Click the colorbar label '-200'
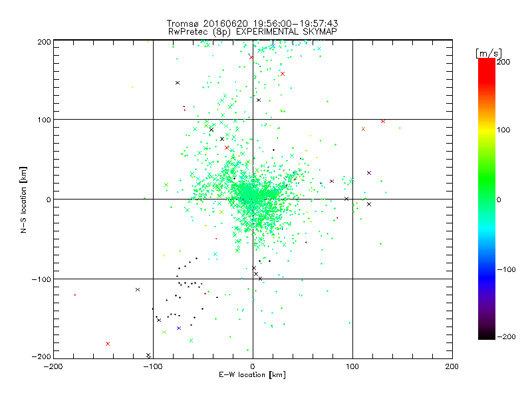This screenshot has height=399, width=532. (506, 336)
